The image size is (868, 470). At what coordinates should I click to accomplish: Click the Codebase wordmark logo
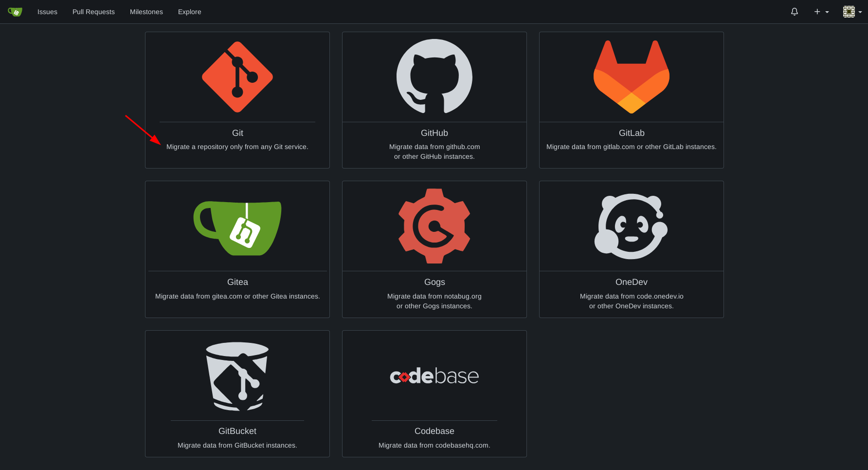tap(434, 376)
